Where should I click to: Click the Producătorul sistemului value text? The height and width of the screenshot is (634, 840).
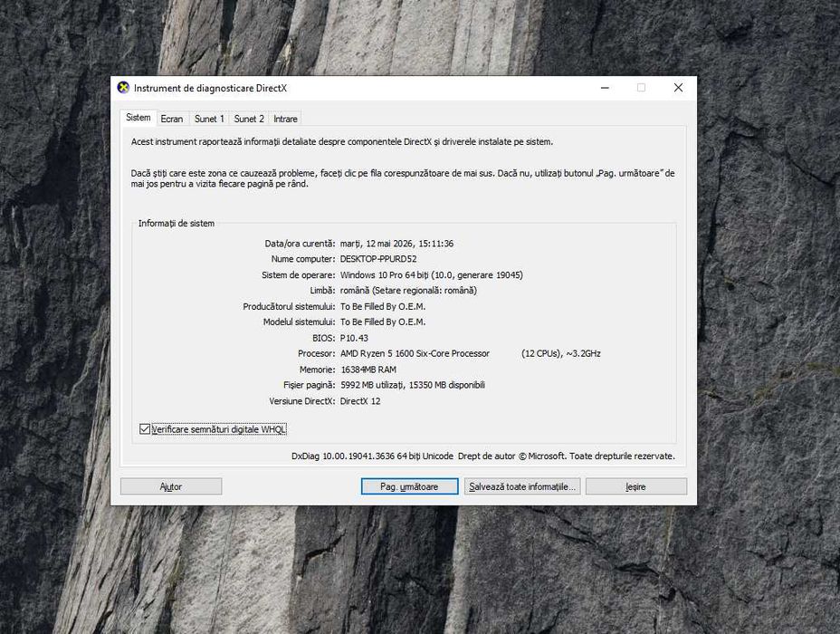click(x=383, y=306)
